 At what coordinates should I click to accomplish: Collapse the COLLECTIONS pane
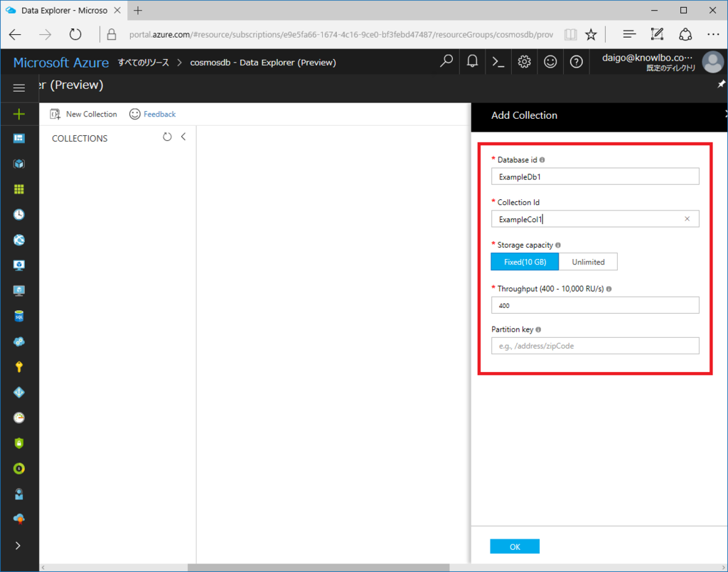tap(183, 137)
